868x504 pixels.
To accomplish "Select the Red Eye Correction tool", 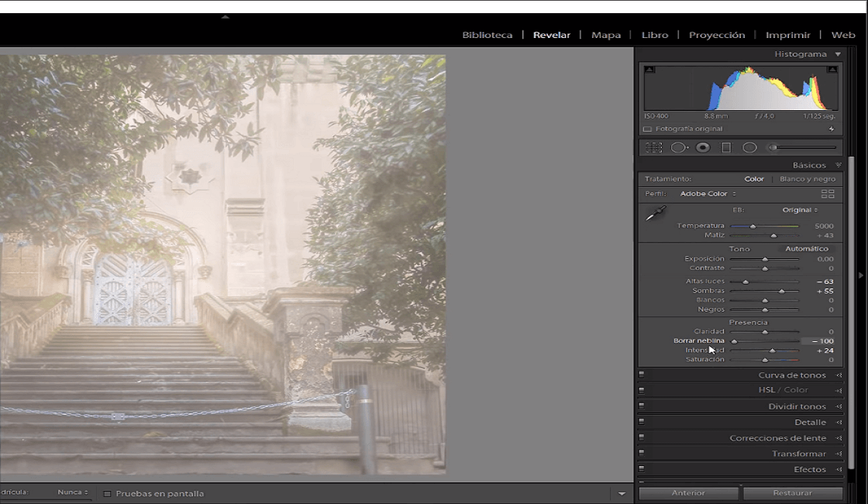I will coord(703,148).
